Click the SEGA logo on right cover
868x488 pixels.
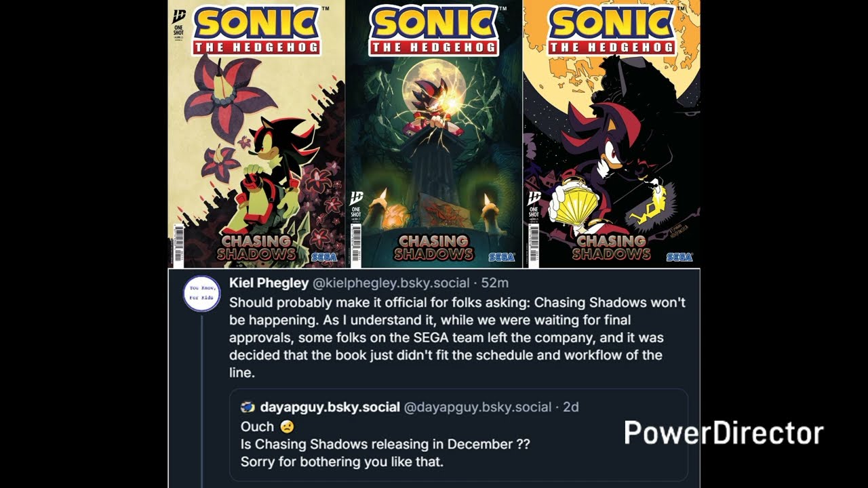point(679,257)
